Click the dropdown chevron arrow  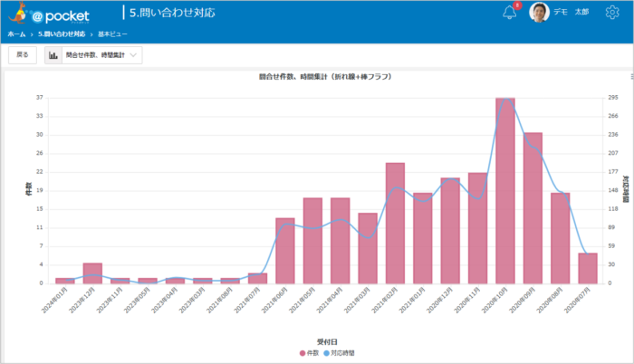click(x=133, y=55)
